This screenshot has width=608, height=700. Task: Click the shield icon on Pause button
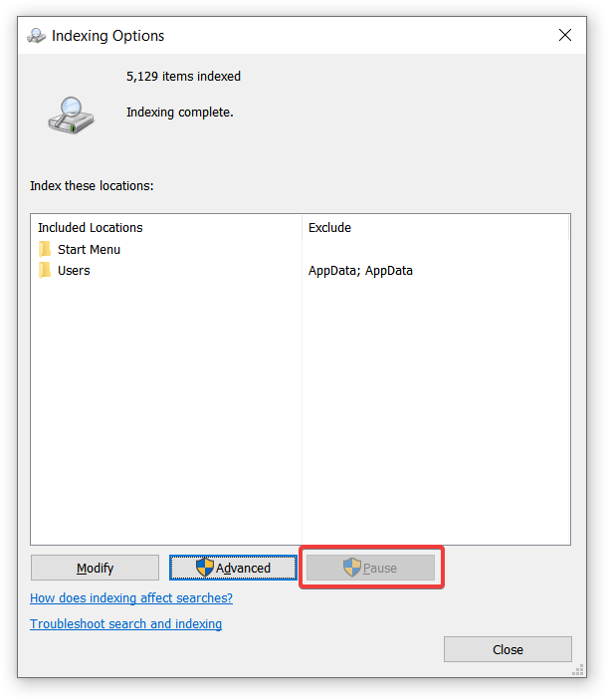click(352, 568)
